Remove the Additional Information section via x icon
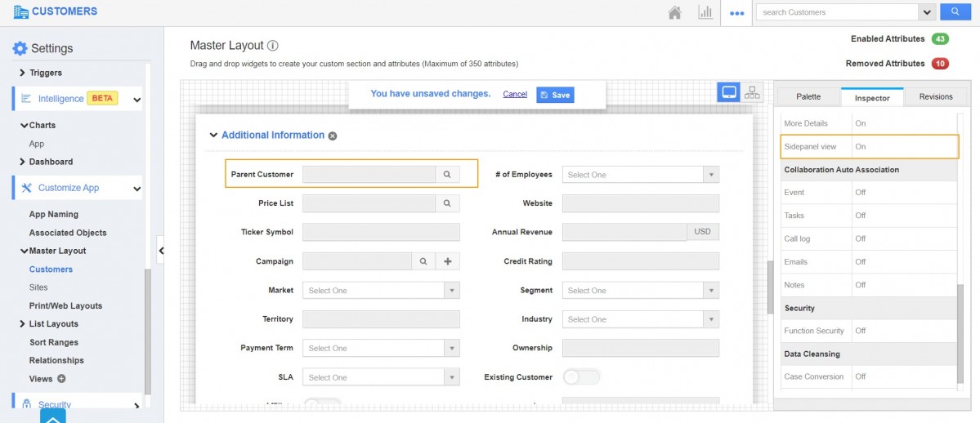Image resolution: width=980 pixels, height=423 pixels. coord(333,136)
